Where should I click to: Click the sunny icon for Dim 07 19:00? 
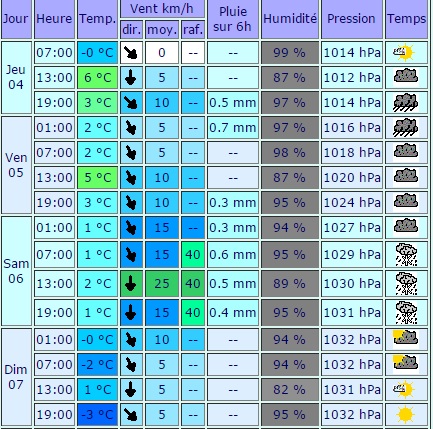[x=406, y=414]
